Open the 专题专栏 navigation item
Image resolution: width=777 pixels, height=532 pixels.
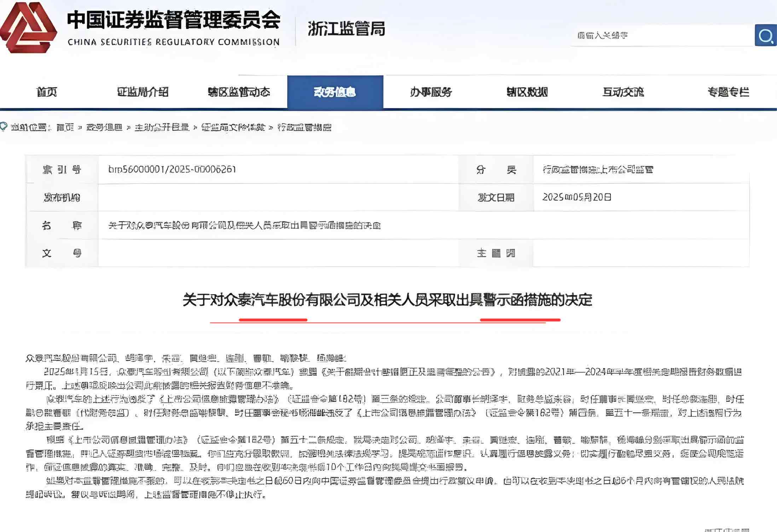click(728, 92)
